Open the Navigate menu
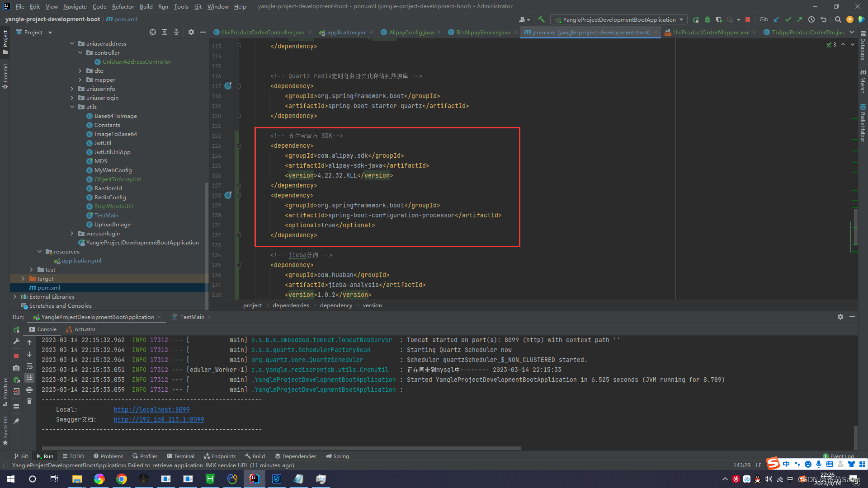The image size is (868, 488). [x=75, y=6]
